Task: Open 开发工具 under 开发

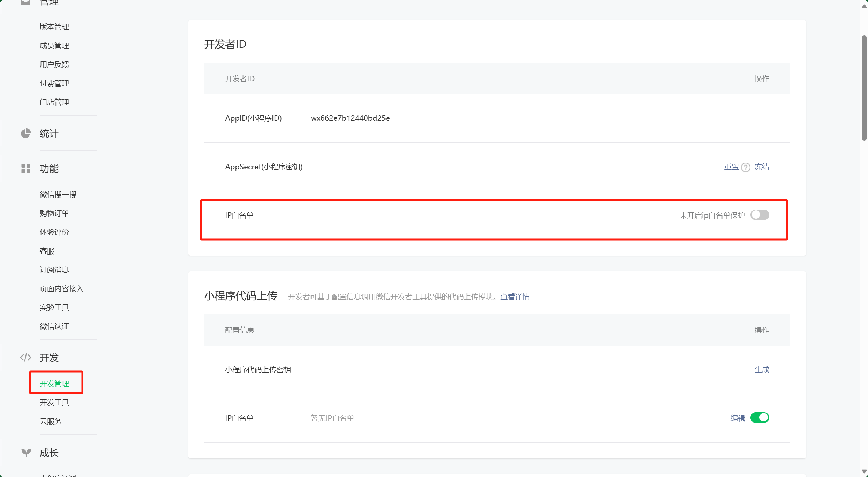Action: click(54, 402)
